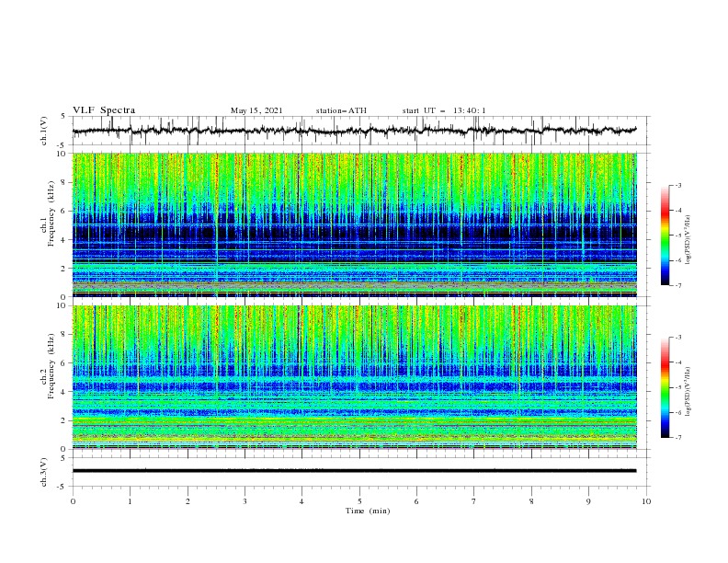Click the "-6" value on ch.1 colorbar
This screenshot has height=563, width=728.
click(677, 260)
